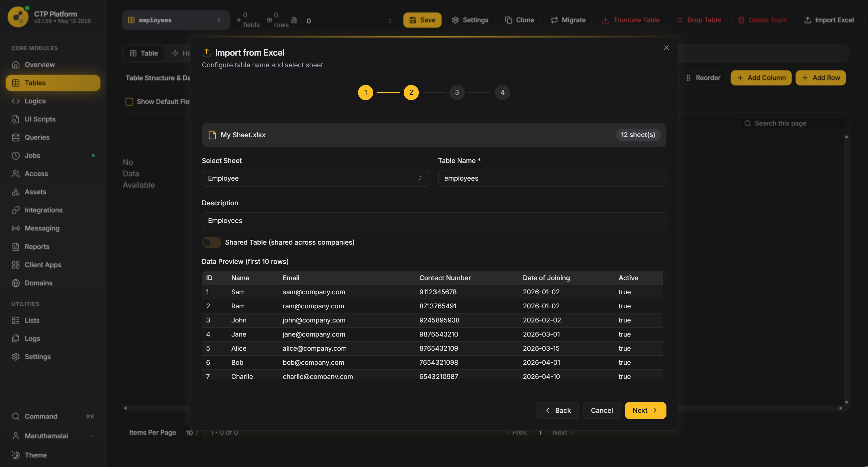Click the Reorder button
Screen dimensions: 868x467
tap(703, 78)
